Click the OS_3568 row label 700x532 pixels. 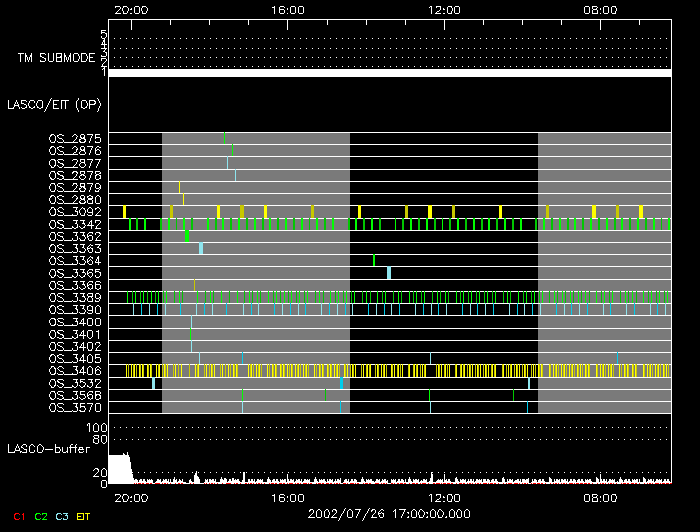click(75, 395)
